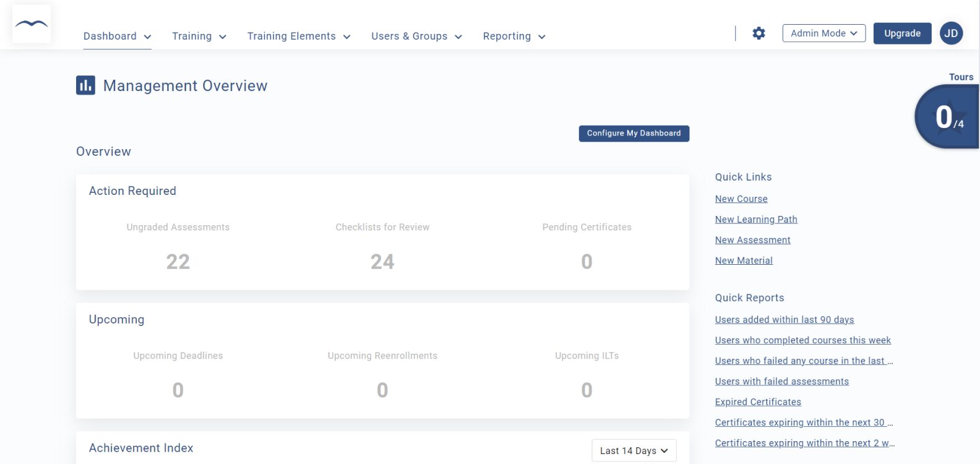Open the JD user avatar menu
Image resolution: width=980 pixels, height=464 pixels.
pos(951,33)
